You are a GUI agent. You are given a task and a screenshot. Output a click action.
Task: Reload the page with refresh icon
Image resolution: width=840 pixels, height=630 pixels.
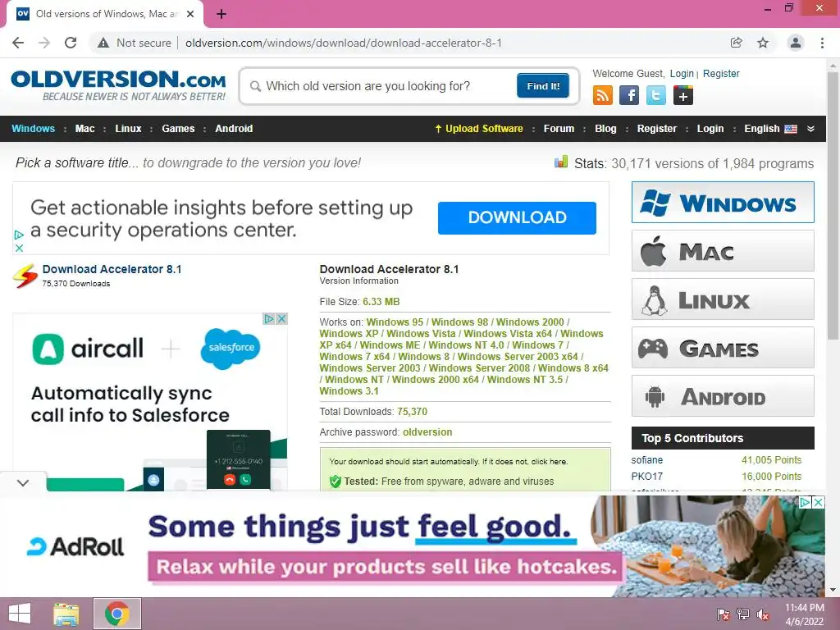(x=71, y=43)
